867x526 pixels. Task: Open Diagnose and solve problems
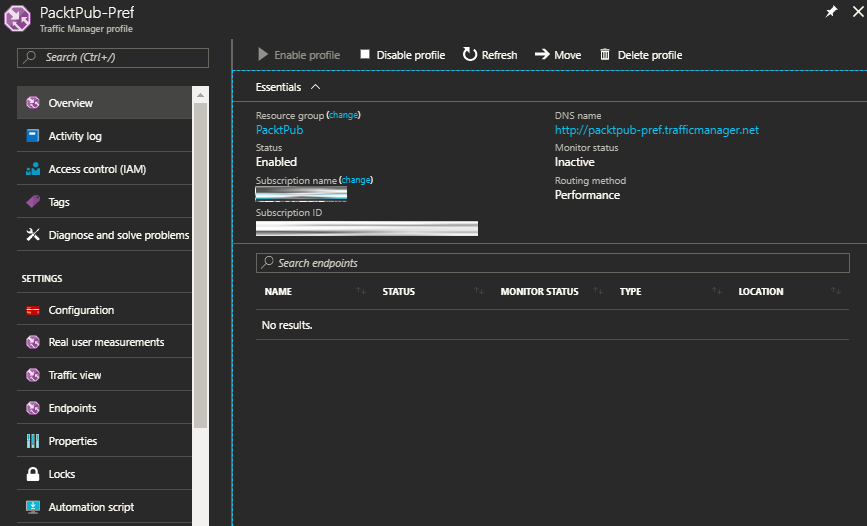tap(105, 235)
